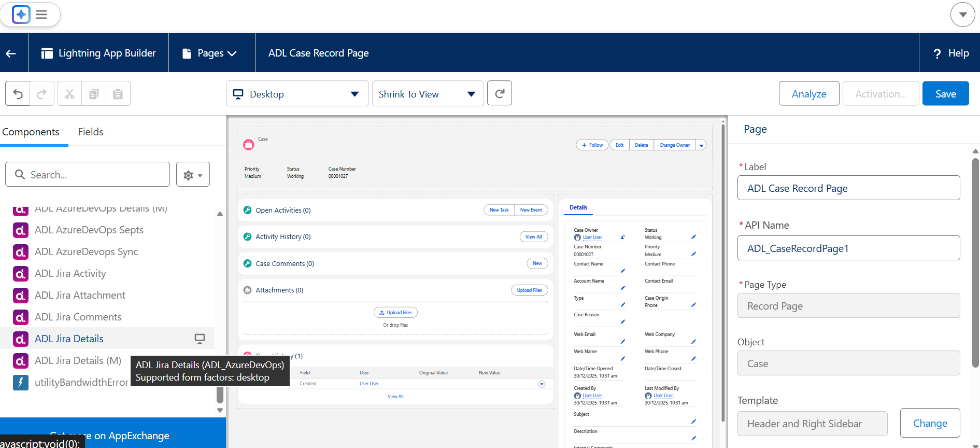
Task: Switch to the Fields tab
Action: [91, 132]
